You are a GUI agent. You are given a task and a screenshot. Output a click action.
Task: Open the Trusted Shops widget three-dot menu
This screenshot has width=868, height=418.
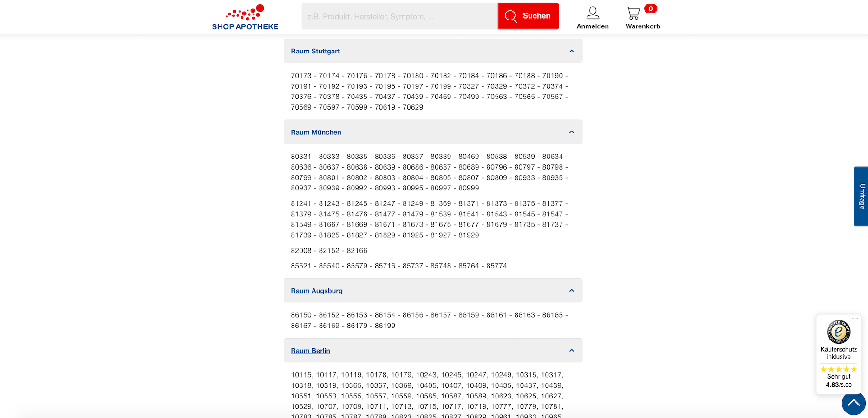[x=855, y=319]
